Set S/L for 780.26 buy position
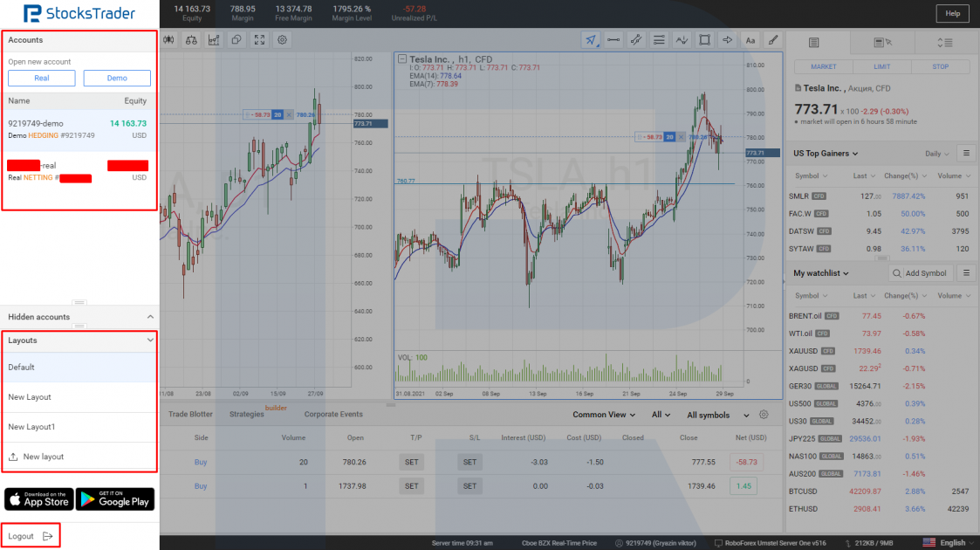Viewport: 980px width, 550px height. coord(469,463)
